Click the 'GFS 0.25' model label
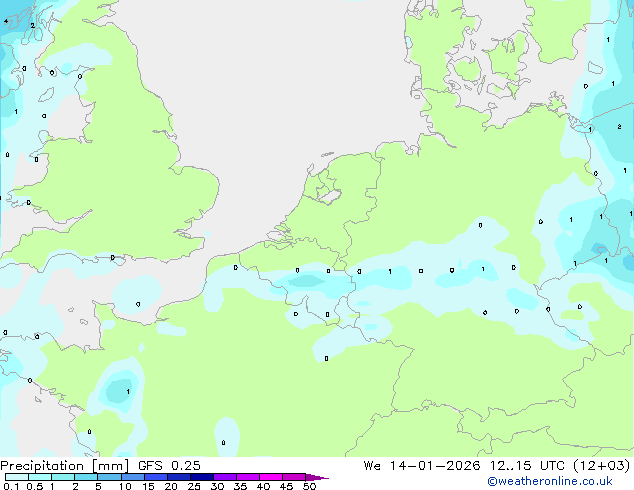The image size is (634, 490). [x=169, y=466]
